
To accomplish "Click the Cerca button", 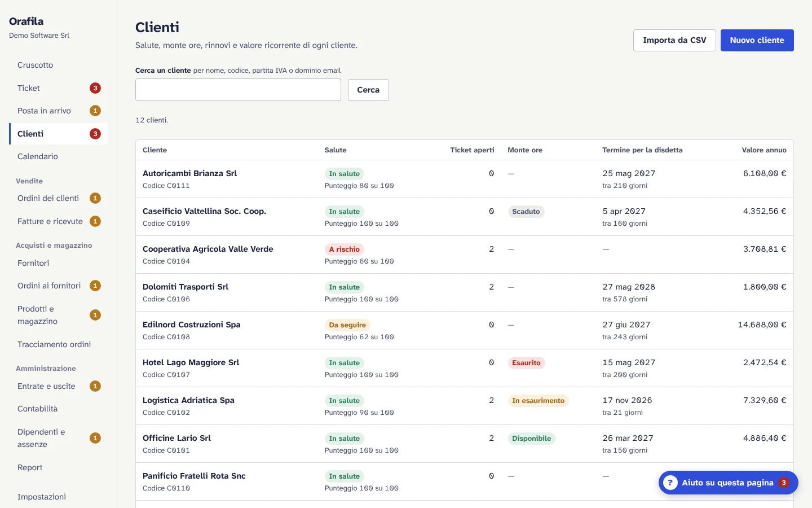I will [x=368, y=90].
